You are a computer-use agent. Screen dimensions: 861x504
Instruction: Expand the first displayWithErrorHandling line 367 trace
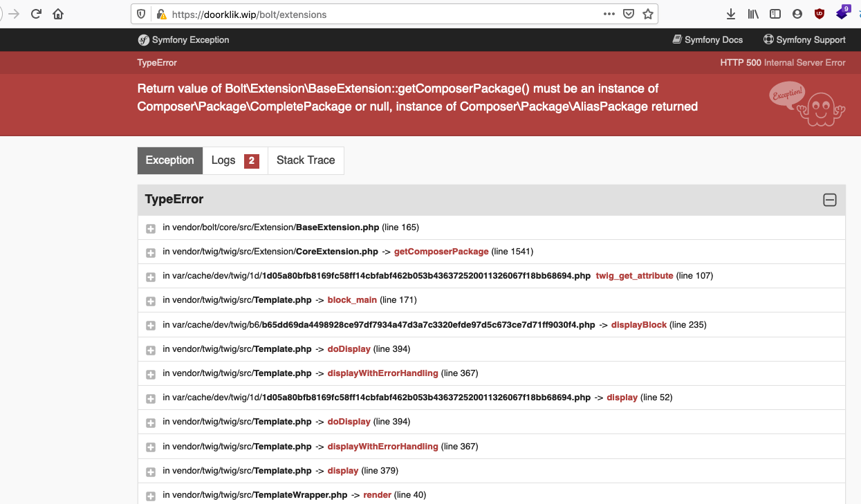151,374
